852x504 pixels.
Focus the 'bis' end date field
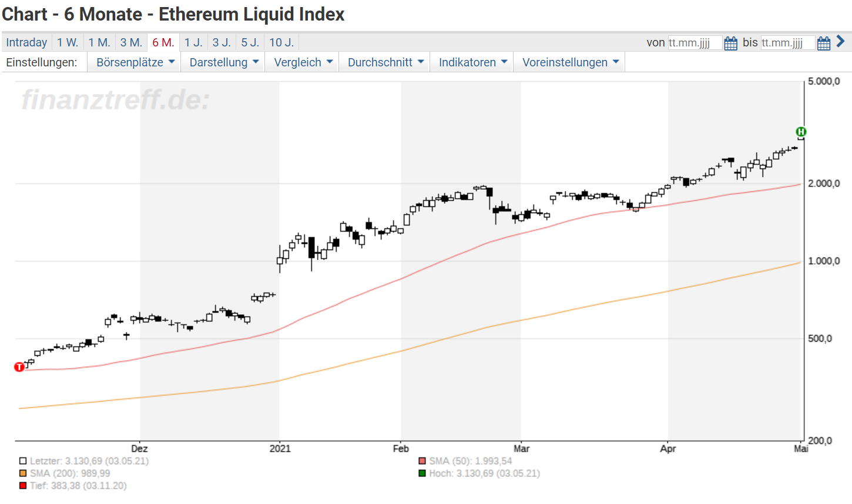pos(788,43)
